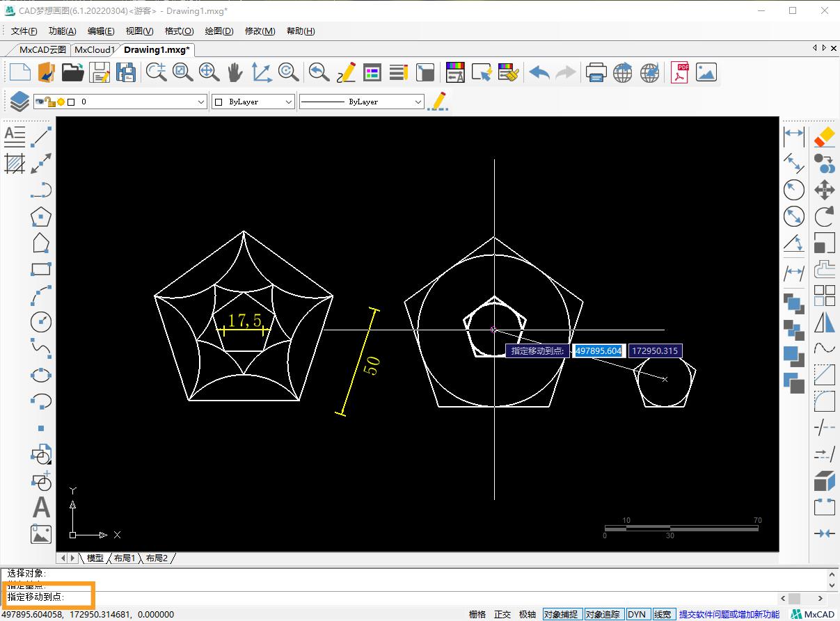The image size is (840, 621).
Task: Select the circle drawing tool
Action: pyautogui.click(x=41, y=322)
